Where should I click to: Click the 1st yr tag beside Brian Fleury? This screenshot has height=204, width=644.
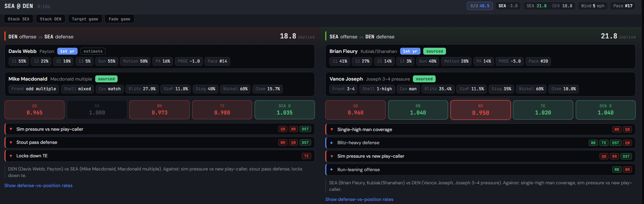[410, 51]
